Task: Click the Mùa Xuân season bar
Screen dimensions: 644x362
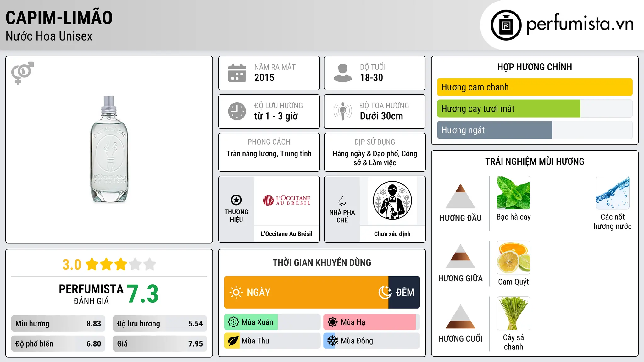Action: (x=272, y=322)
